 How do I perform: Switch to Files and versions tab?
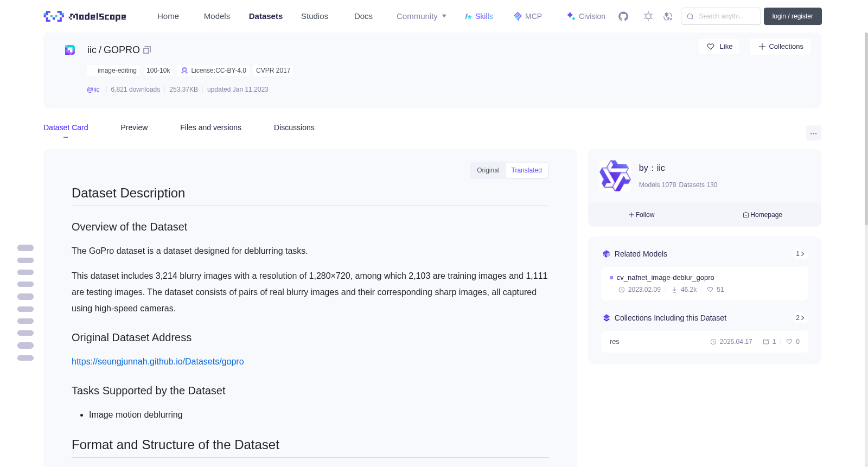coord(210,127)
